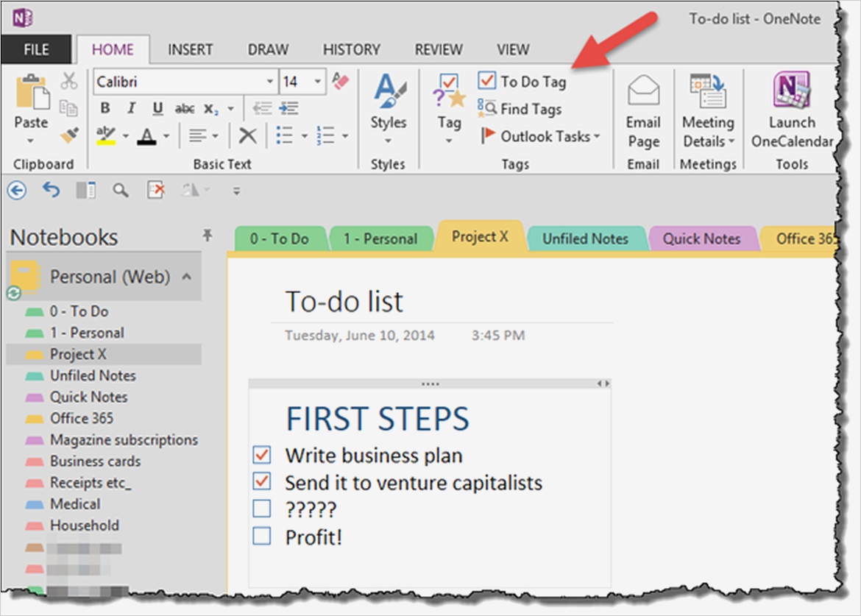The height and width of the screenshot is (616, 861).
Task: Open the Styles gallery
Action: click(x=389, y=109)
